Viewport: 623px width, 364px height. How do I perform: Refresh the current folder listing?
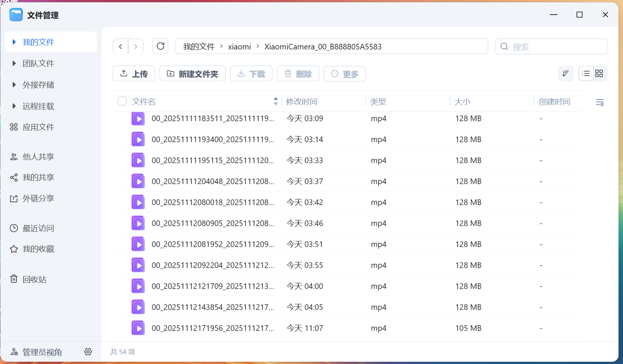pyautogui.click(x=160, y=46)
